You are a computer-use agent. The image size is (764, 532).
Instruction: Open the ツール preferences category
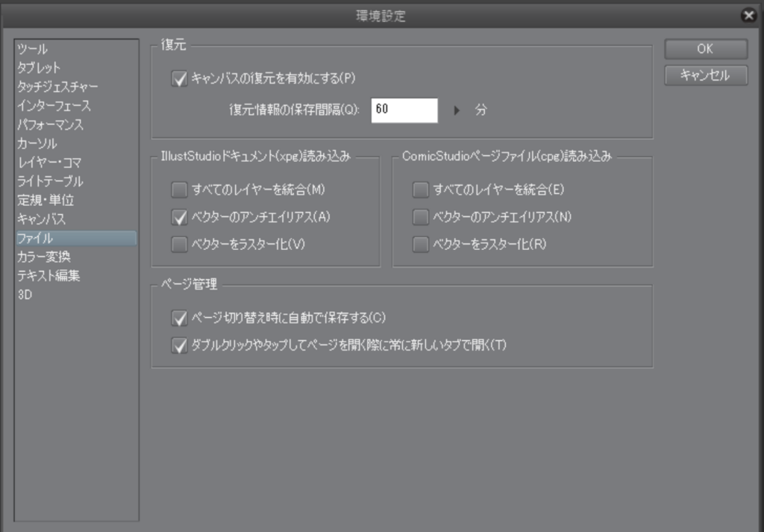tap(76, 48)
